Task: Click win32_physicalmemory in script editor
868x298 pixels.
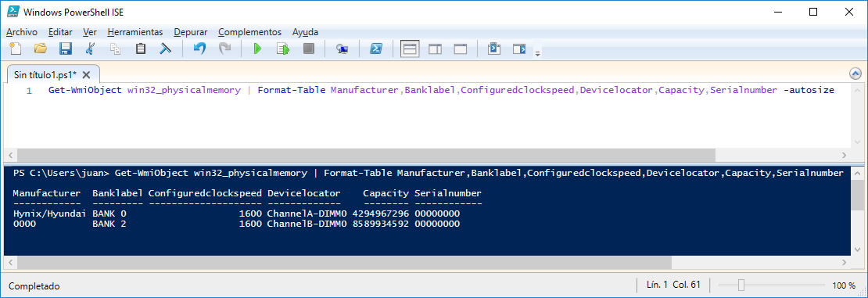Action: [x=184, y=90]
